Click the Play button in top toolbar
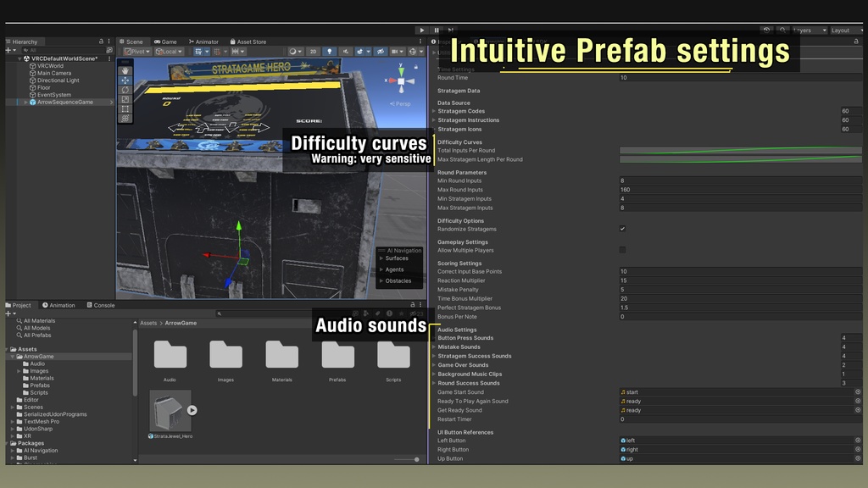 422,30
